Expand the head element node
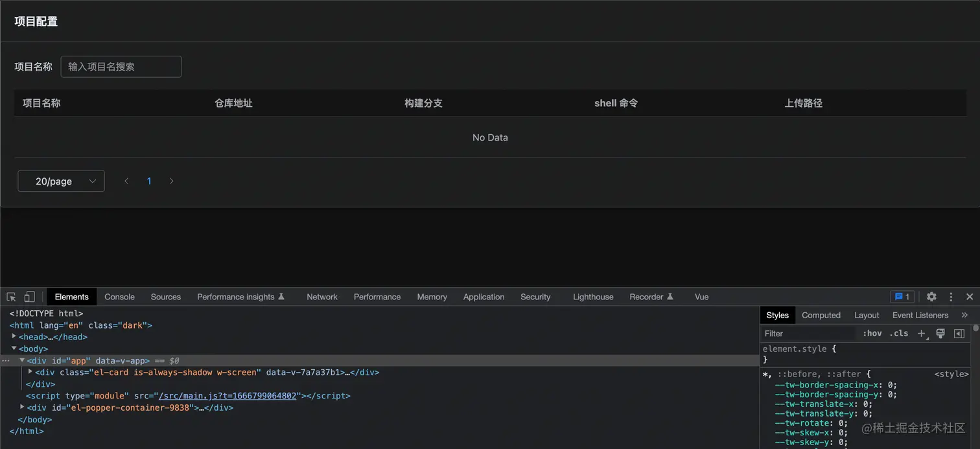 (14, 336)
